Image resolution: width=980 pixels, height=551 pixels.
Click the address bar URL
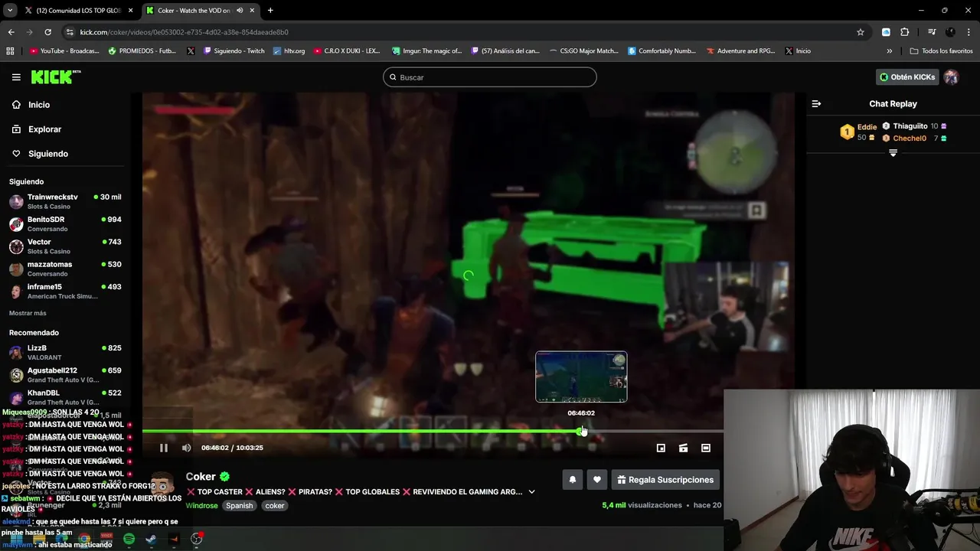(x=184, y=32)
